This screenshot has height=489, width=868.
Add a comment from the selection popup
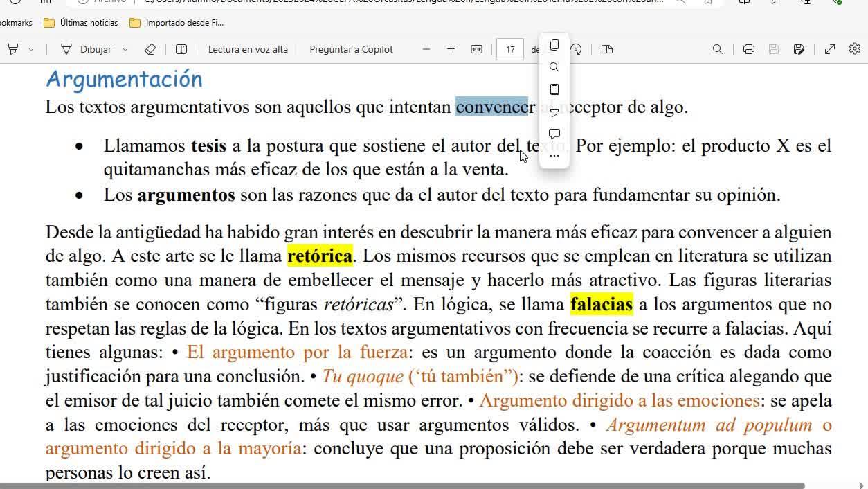pos(554,134)
